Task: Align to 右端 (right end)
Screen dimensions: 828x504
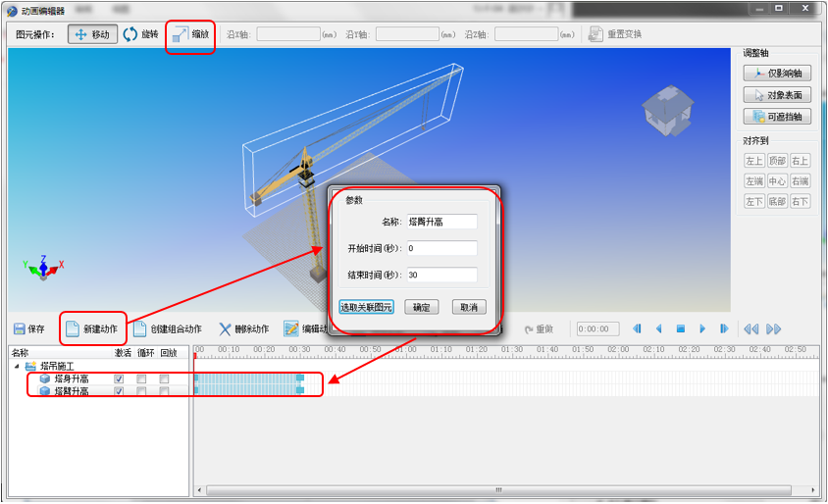Action: click(x=800, y=181)
